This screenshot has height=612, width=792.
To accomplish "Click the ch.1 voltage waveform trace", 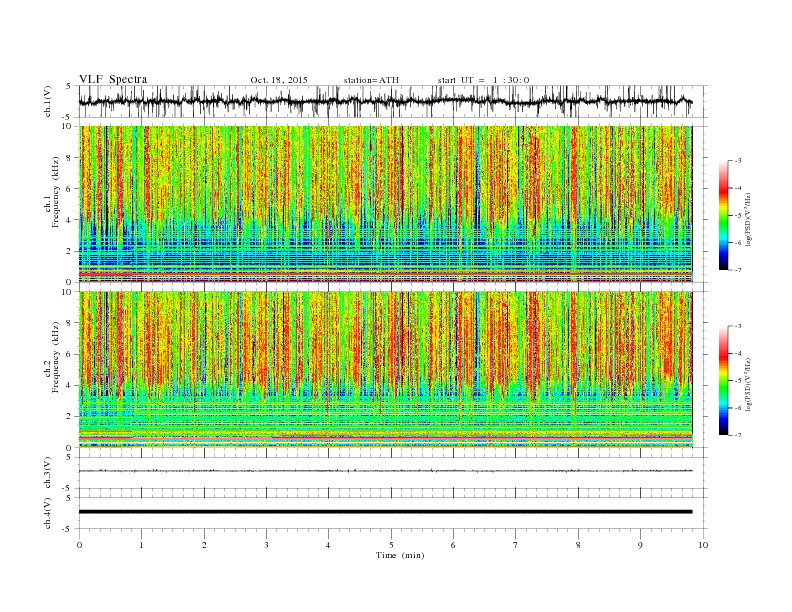I will coord(385,101).
